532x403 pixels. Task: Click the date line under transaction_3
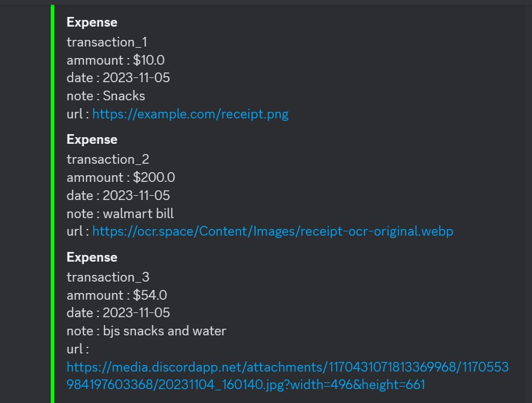118,313
